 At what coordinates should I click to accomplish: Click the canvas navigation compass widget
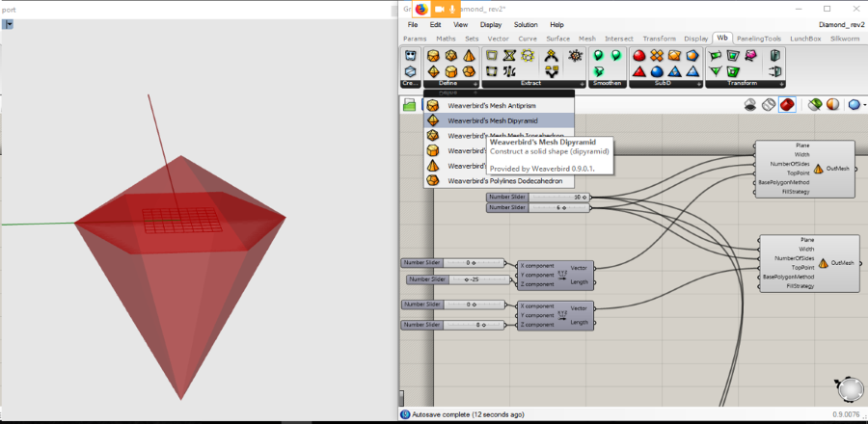[849, 389]
